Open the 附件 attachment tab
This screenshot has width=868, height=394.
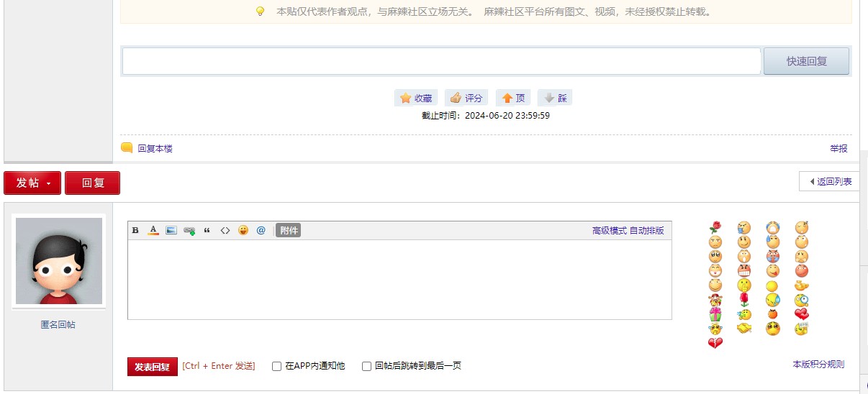pos(288,231)
